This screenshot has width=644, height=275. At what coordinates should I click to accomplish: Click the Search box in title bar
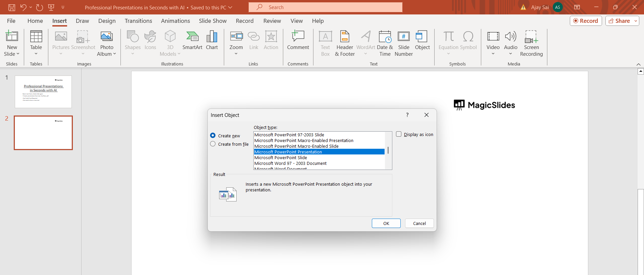pos(326,7)
